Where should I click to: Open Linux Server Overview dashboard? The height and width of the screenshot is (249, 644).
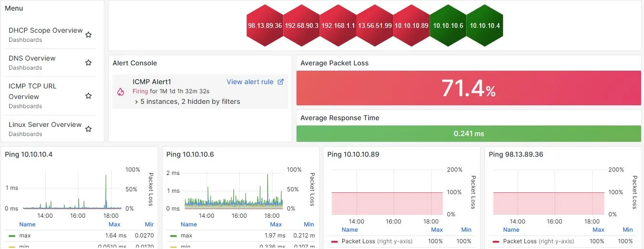(45, 124)
